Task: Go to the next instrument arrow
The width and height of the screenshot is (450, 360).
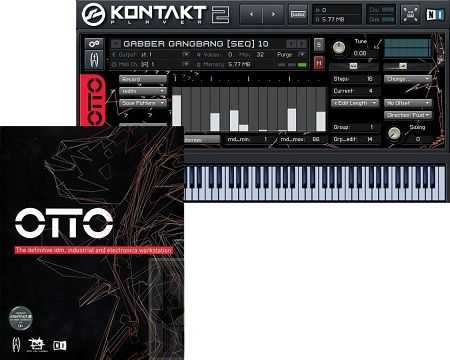Action: coord(273,14)
